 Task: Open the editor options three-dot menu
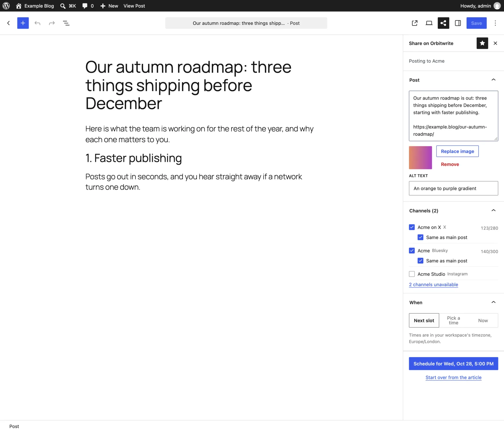pos(495,23)
